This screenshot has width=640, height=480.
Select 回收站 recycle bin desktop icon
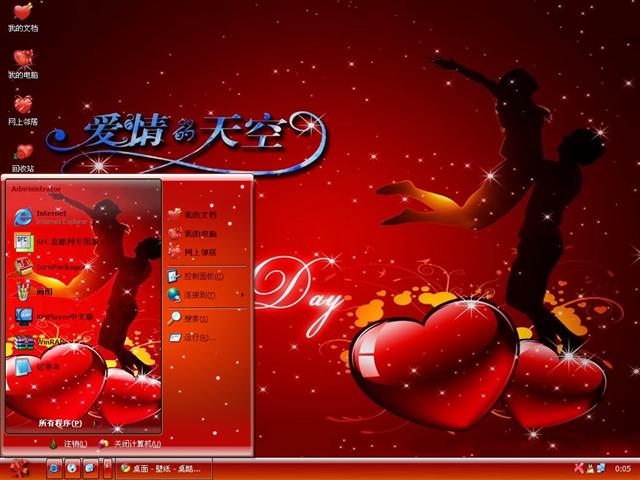(x=23, y=156)
